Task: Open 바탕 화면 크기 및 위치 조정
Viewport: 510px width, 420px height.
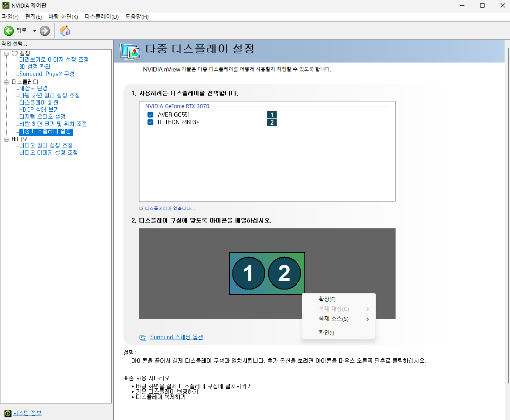Action: [x=53, y=124]
